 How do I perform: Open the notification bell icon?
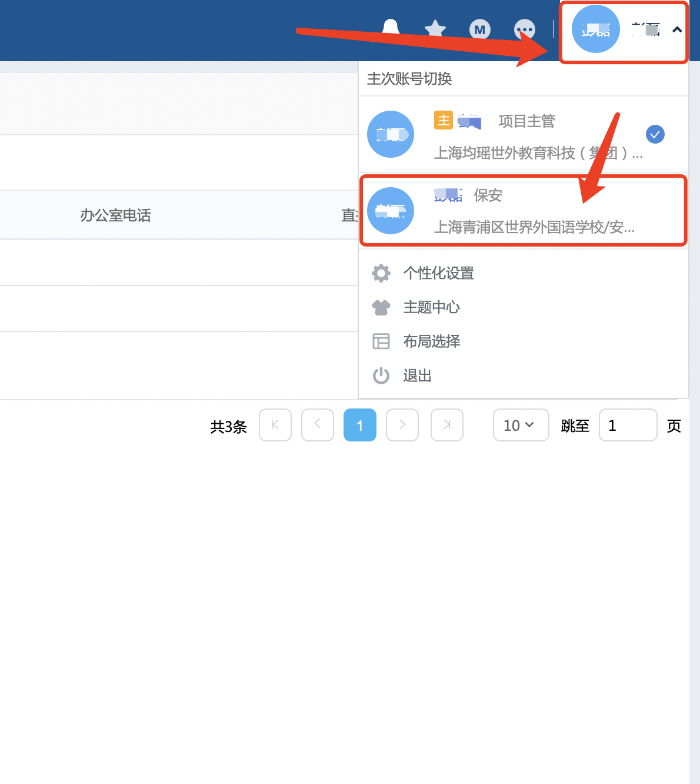point(391,28)
